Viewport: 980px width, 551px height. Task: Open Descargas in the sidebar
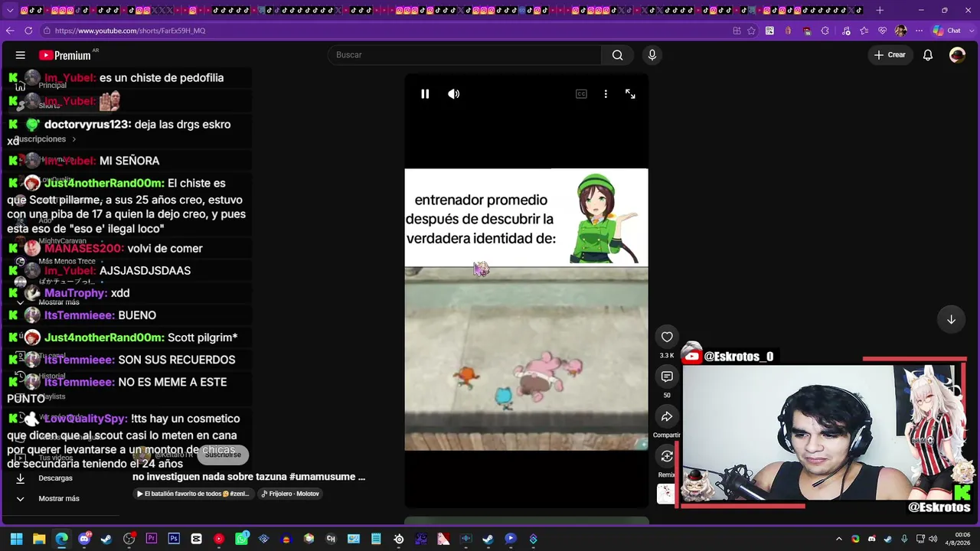46,478
